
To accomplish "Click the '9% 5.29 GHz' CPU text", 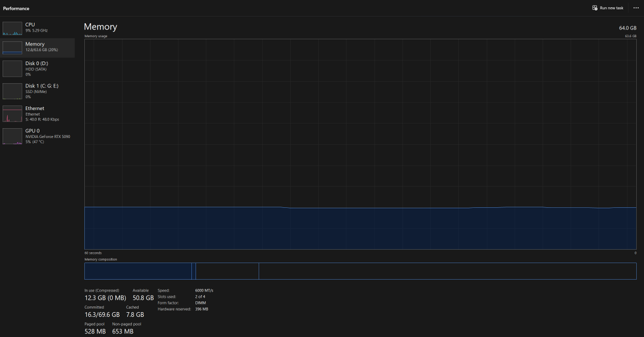I will pyautogui.click(x=36, y=31).
